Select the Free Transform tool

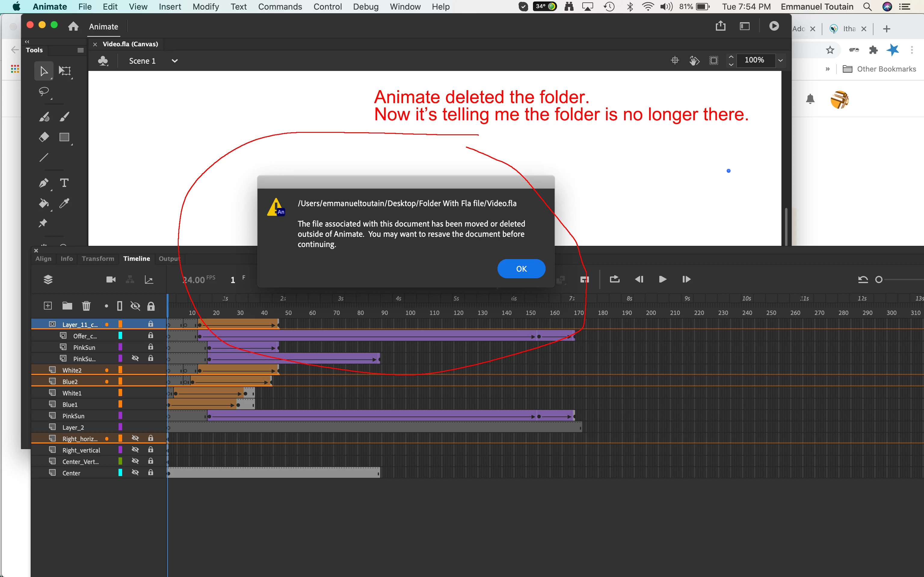click(65, 71)
